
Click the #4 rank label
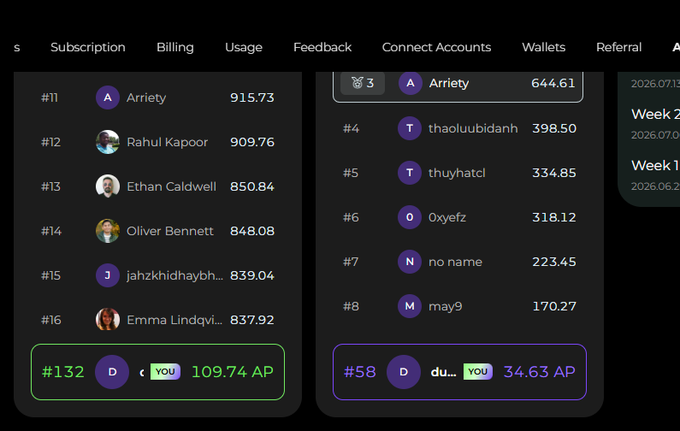351,128
